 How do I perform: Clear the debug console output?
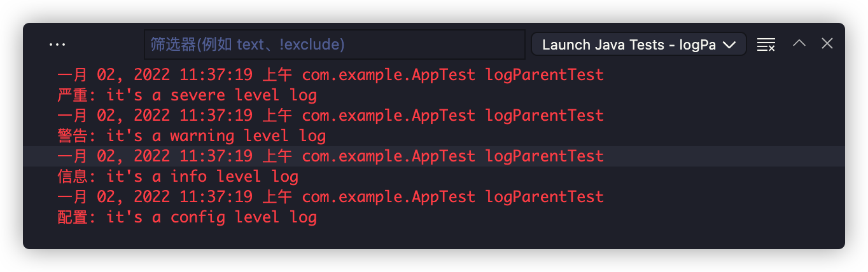coord(766,44)
